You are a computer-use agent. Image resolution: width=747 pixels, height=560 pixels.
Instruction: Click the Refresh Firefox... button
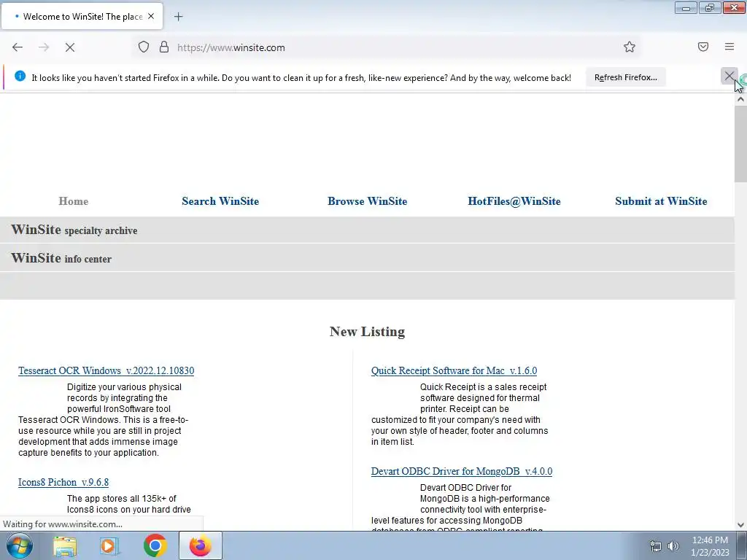click(625, 77)
